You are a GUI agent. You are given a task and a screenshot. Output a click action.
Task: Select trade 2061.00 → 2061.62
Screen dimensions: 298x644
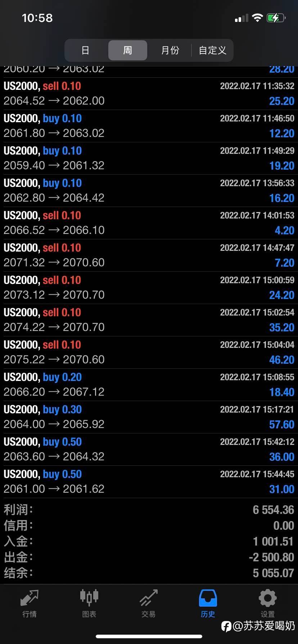tap(149, 482)
